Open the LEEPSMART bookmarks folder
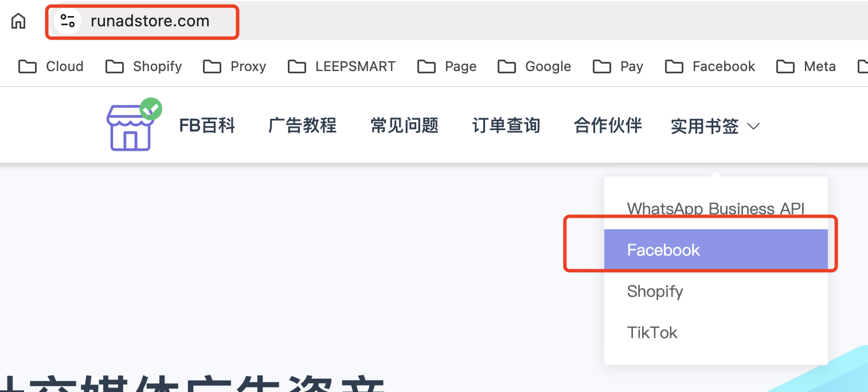Viewport: 868px width, 392px height. pos(342,66)
